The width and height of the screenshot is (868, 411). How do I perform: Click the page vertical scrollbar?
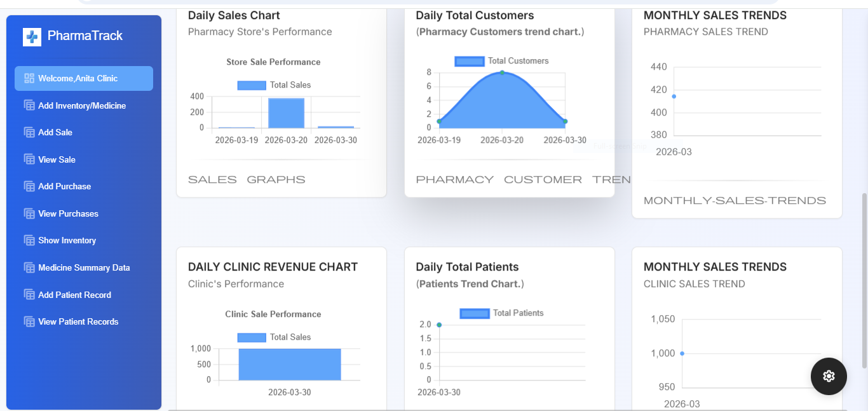tap(864, 280)
